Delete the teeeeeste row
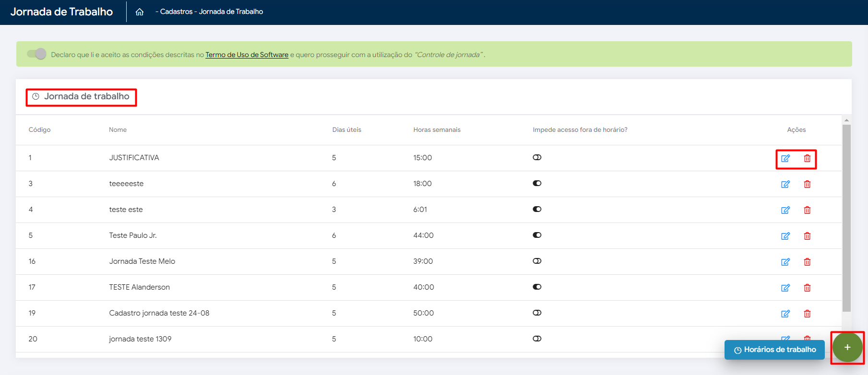The height and width of the screenshot is (375, 868). point(807,184)
